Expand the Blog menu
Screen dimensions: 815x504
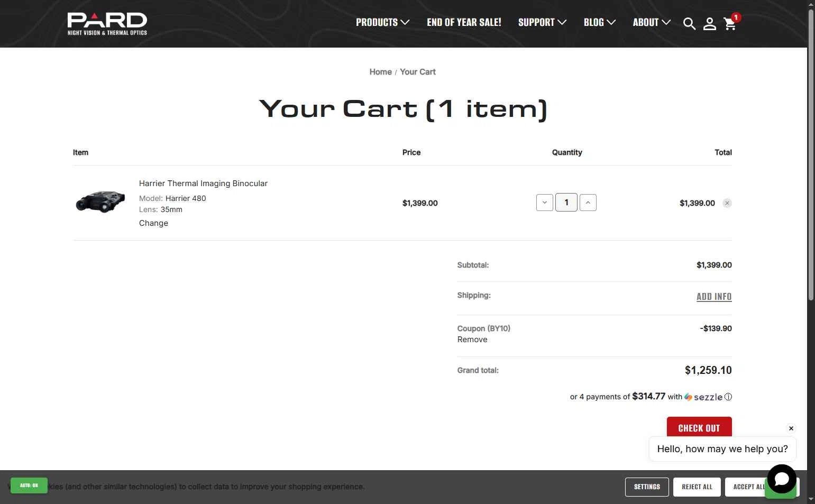pos(600,22)
